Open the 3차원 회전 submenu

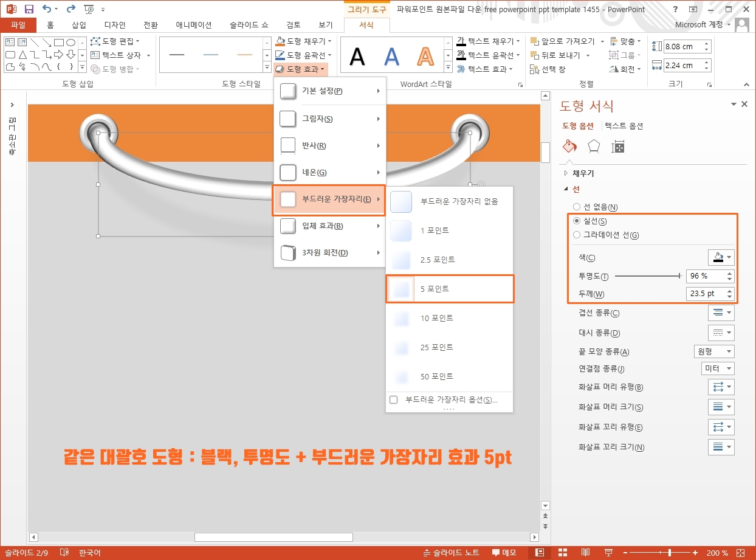[330, 253]
